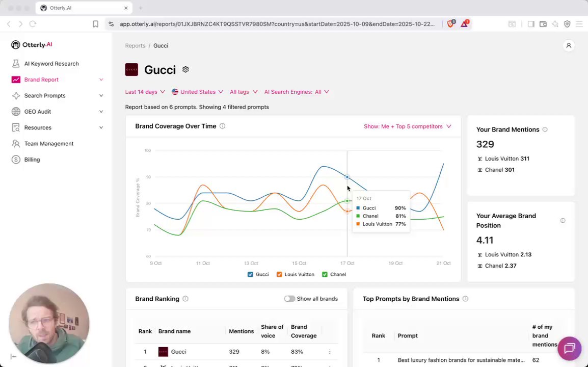Click the browser bookmark icon
This screenshot has height=367, width=588.
95,24
